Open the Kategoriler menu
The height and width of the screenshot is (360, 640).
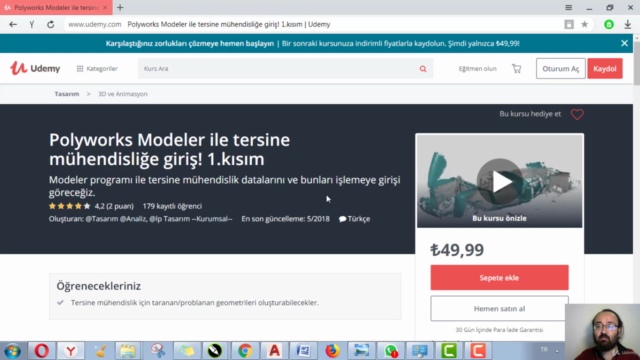[97, 69]
